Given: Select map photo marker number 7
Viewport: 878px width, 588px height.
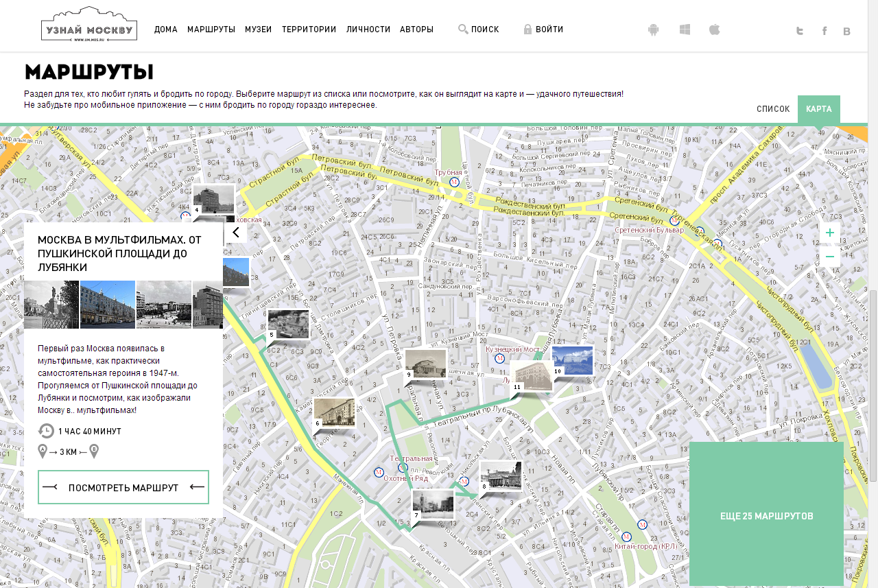Looking at the screenshot, I should coord(433,504).
